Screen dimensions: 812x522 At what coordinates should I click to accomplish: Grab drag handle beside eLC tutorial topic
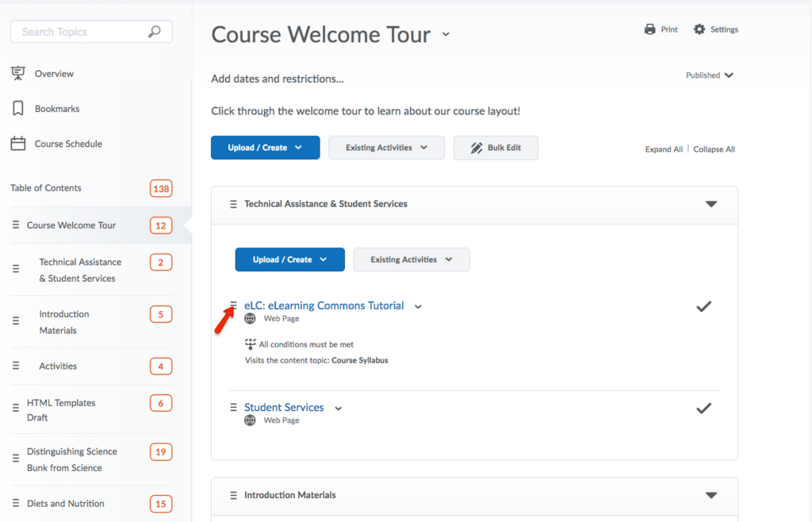point(233,305)
